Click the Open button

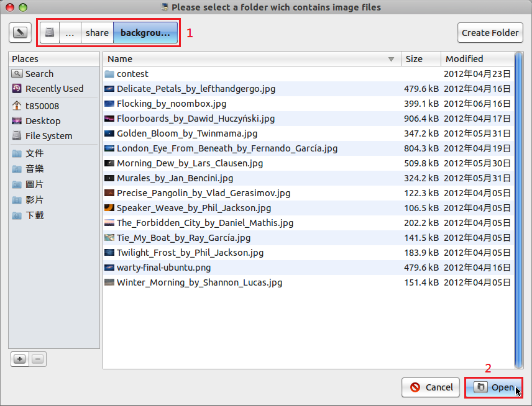(493, 387)
